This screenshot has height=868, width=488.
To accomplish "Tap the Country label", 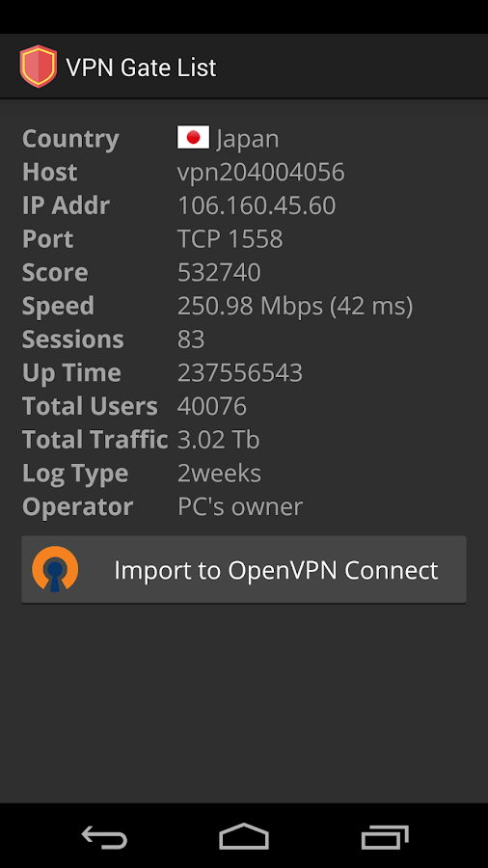I will (x=70, y=139).
